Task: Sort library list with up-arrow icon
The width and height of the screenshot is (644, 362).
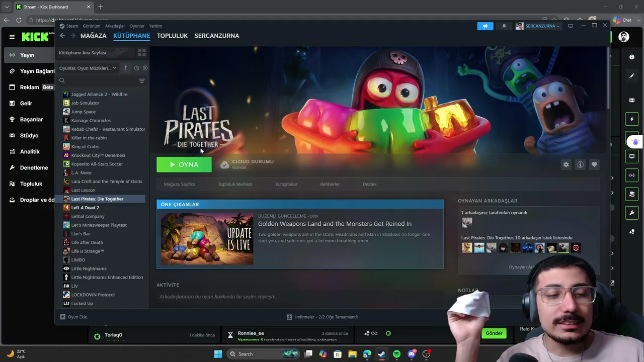Action: (126, 68)
